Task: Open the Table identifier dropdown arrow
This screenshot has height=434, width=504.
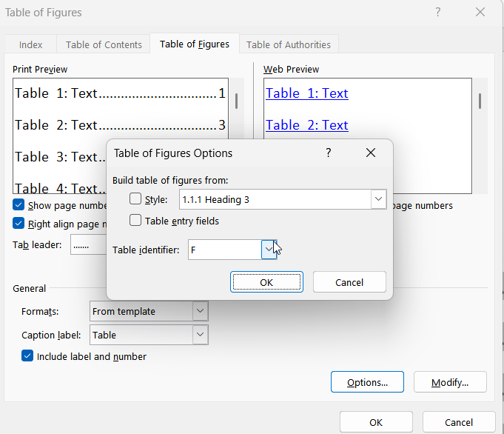Action: pyautogui.click(x=269, y=250)
